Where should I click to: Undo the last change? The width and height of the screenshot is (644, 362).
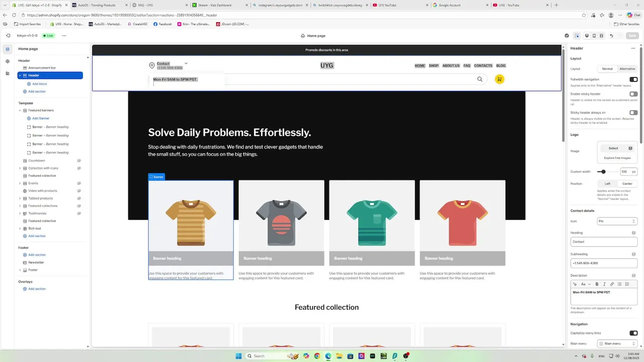tap(611, 36)
